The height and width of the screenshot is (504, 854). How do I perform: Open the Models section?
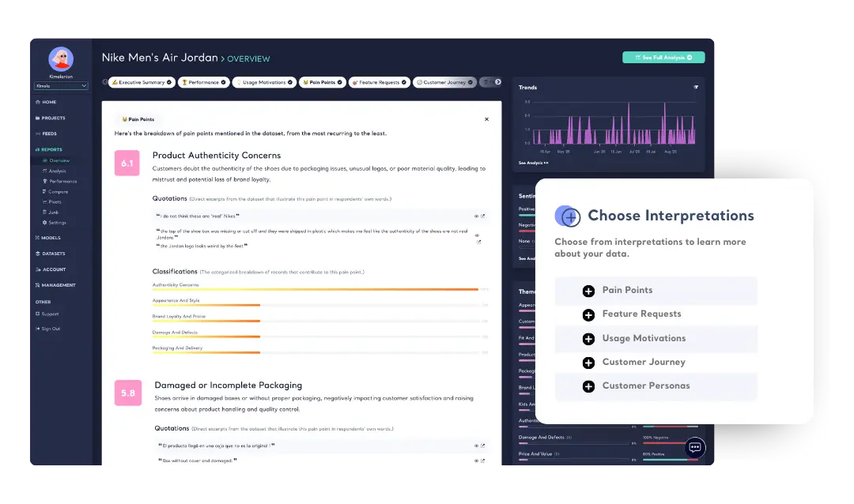[36, 238]
